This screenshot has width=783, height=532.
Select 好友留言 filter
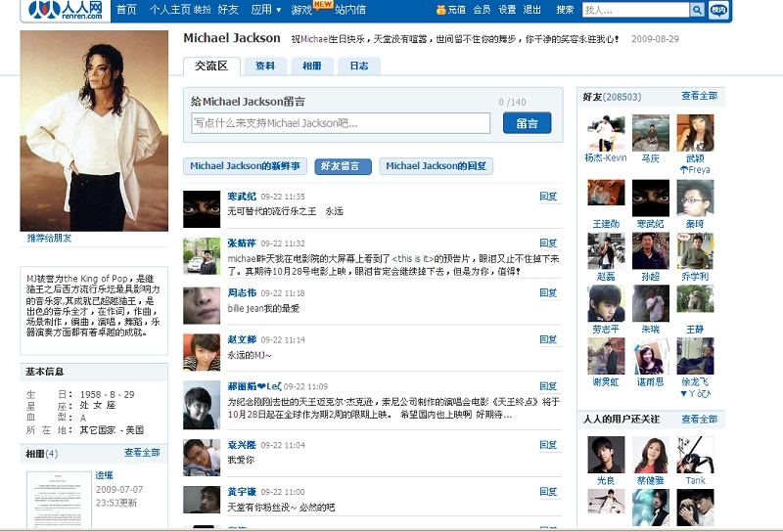343,166
